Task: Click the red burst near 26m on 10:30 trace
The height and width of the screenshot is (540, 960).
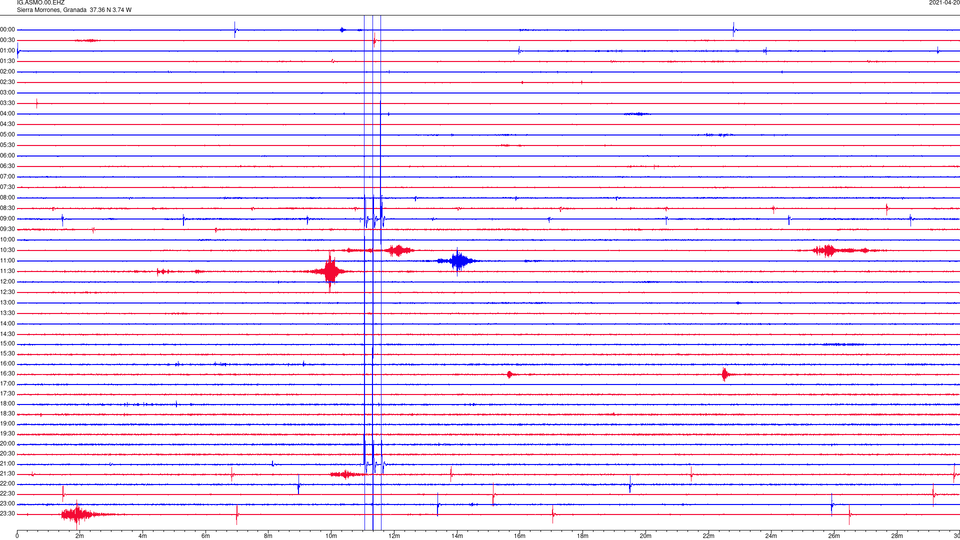Action: [828, 250]
